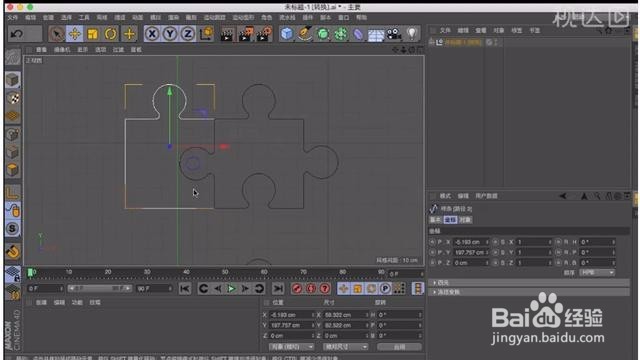
Task: Open the viewport Display menu
Action: click(x=82, y=50)
